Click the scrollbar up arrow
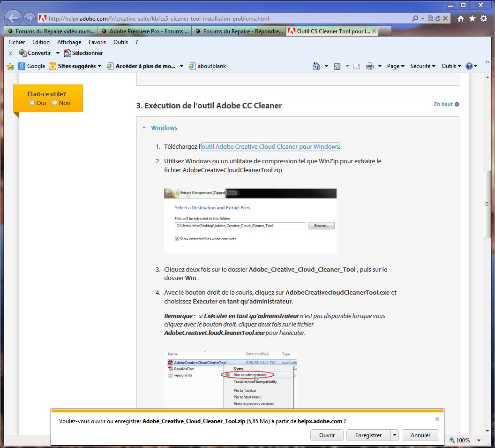495x448 pixels. click(x=487, y=77)
